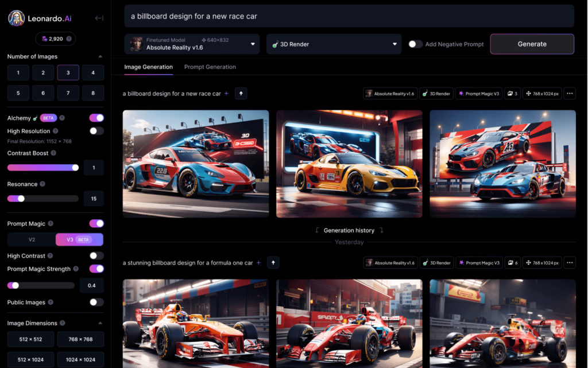The image size is (588, 368).
Task: Open the three-dots menu for the race car generation
Action: pos(570,93)
